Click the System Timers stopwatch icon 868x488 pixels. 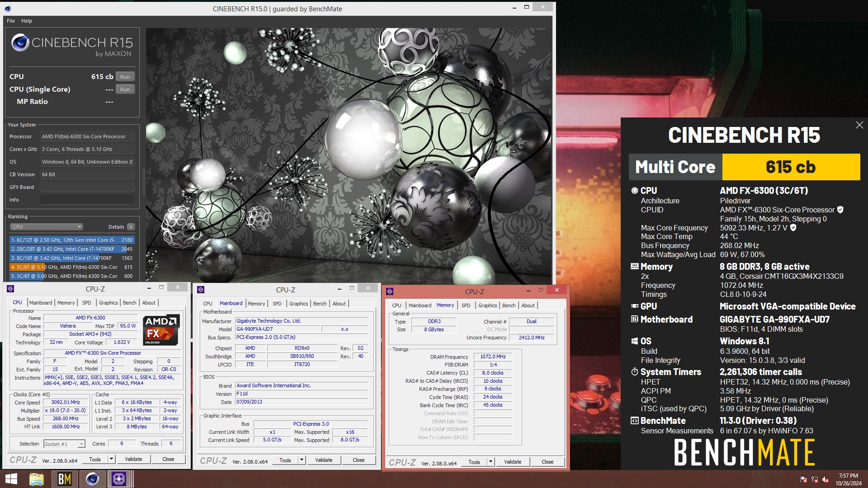pyautogui.click(x=635, y=372)
